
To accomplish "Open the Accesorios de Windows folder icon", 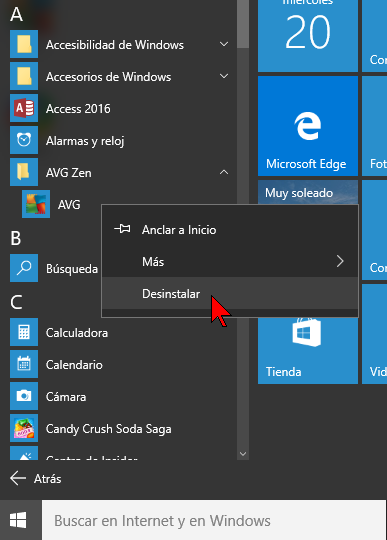I will [24, 76].
